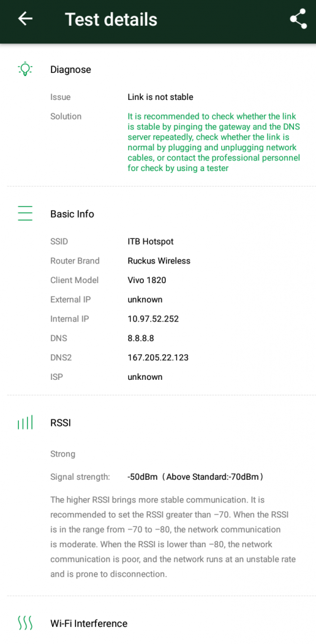
Task: Go back using the arrow icon
Action: (25, 19)
